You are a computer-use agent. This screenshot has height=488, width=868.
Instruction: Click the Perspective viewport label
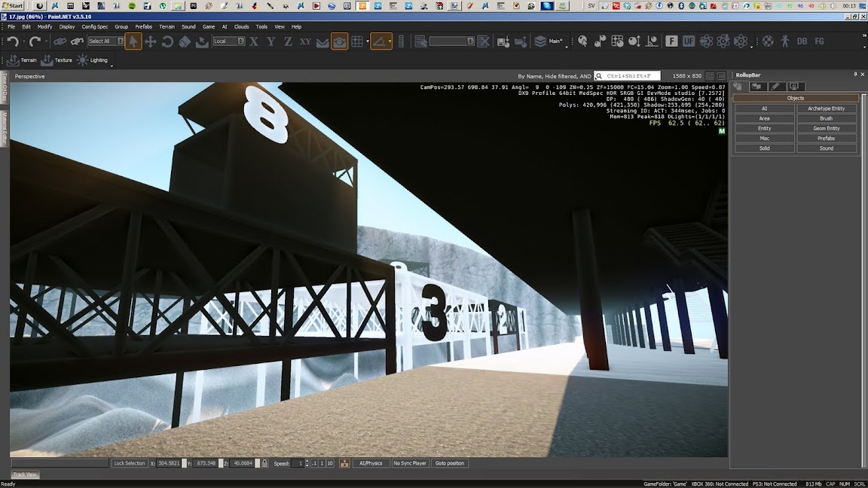(30, 76)
